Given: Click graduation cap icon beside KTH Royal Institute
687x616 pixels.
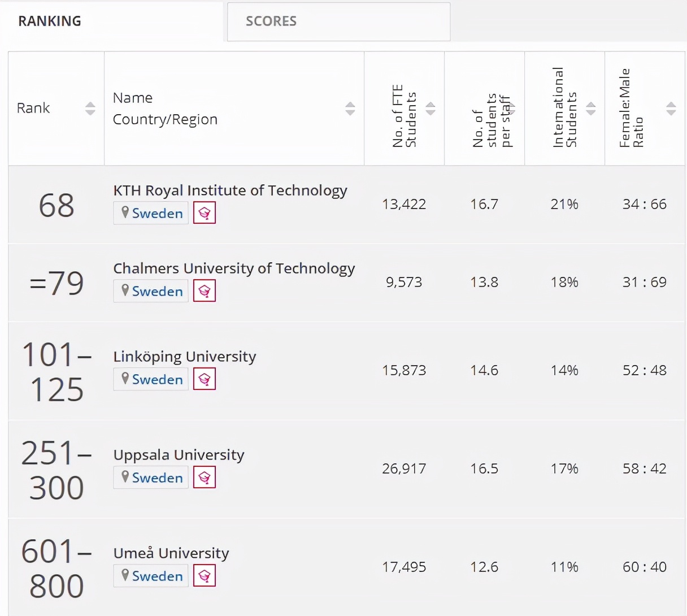Looking at the screenshot, I should point(205,213).
